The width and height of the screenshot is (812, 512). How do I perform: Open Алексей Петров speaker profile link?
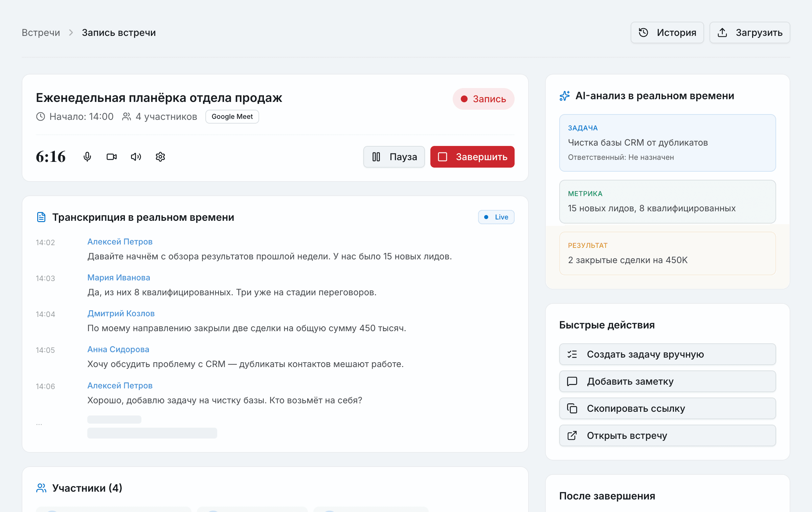120,241
